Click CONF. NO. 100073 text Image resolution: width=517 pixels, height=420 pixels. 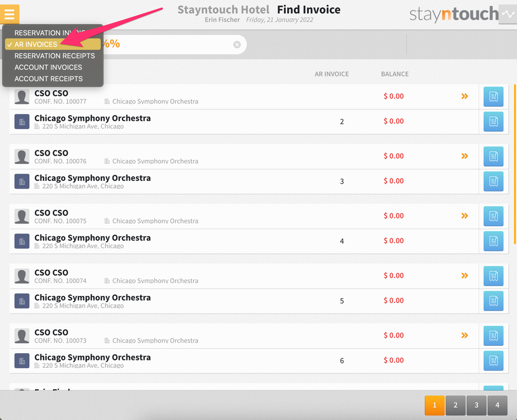tap(60, 341)
